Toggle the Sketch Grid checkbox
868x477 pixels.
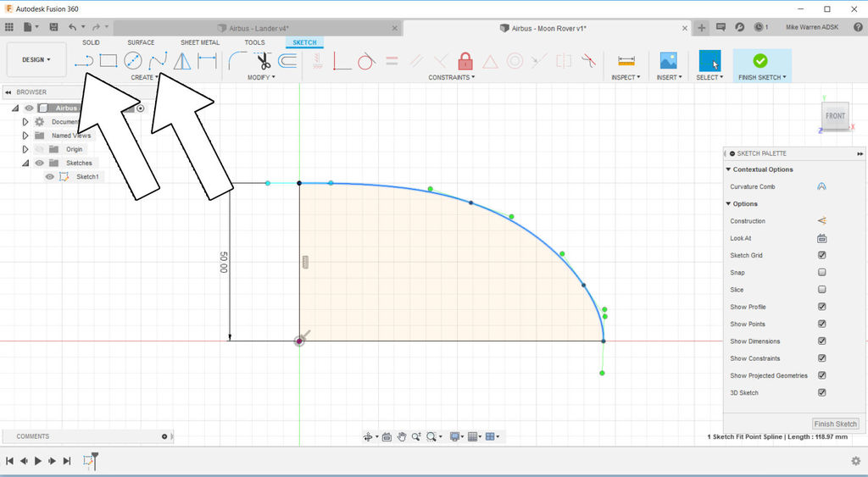tap(822, 255)
